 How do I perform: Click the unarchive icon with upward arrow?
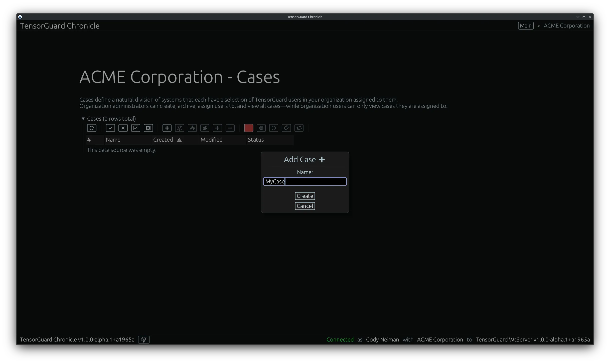click(192, 128)
